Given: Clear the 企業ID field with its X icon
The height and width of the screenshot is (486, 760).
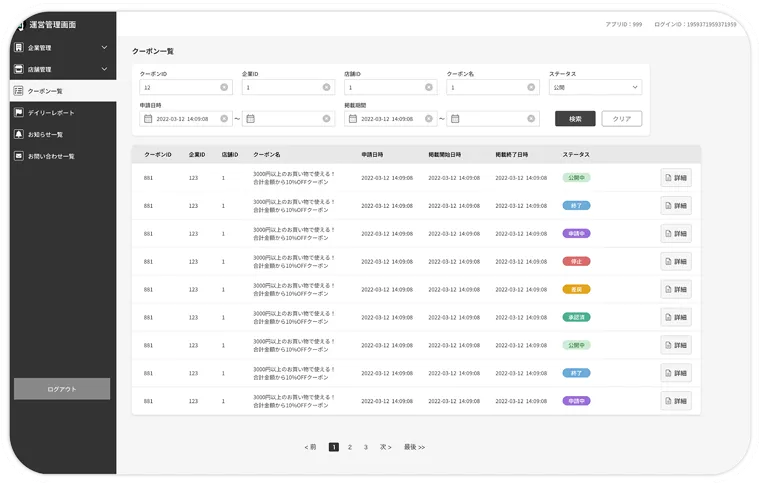Looking at the screenshot, I should click(326, 88).
